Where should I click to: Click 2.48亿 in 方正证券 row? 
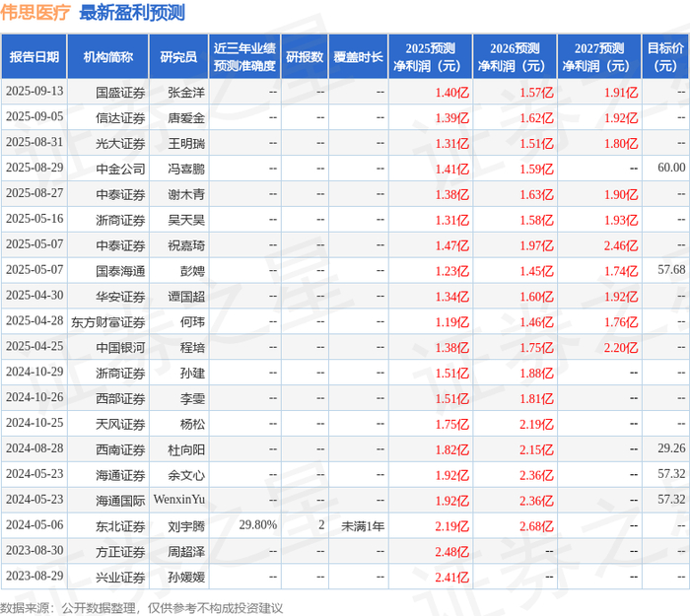click(451, 552)
